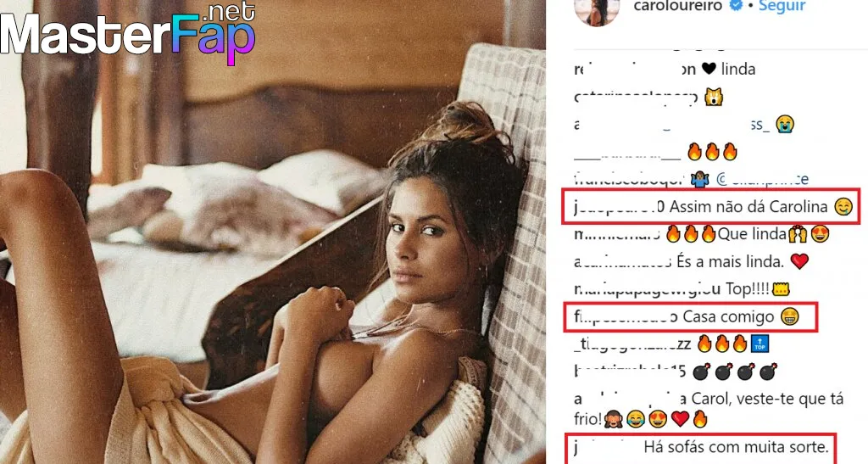Click the red heart after 'És a mais linda'
868x464 pixels.
point(798,260)
